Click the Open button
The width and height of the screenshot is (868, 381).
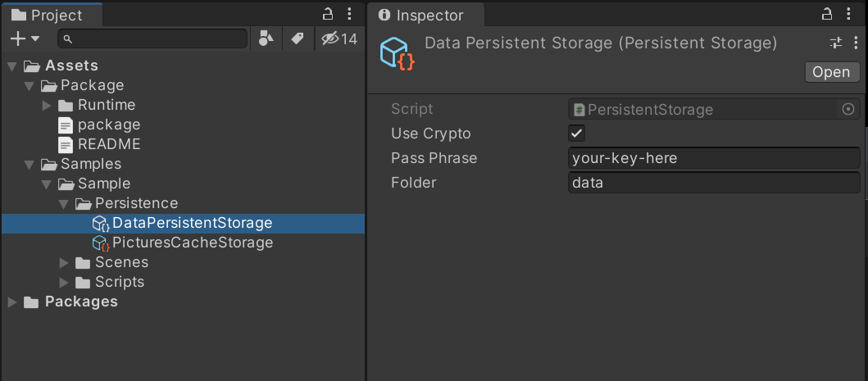[831, 72]
